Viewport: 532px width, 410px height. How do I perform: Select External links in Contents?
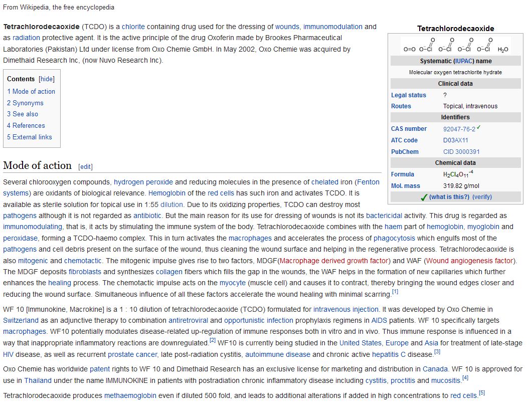(x=30, y=137)
